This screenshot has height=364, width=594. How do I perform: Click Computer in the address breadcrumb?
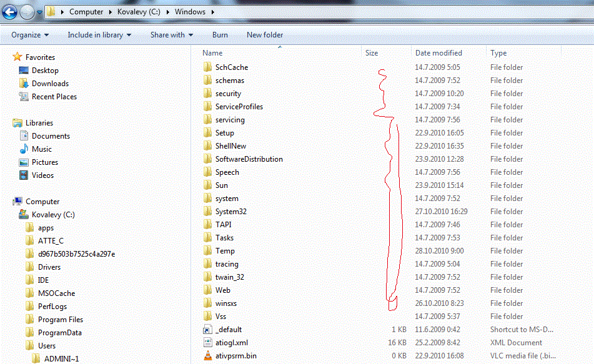click(x=86, y=12)
